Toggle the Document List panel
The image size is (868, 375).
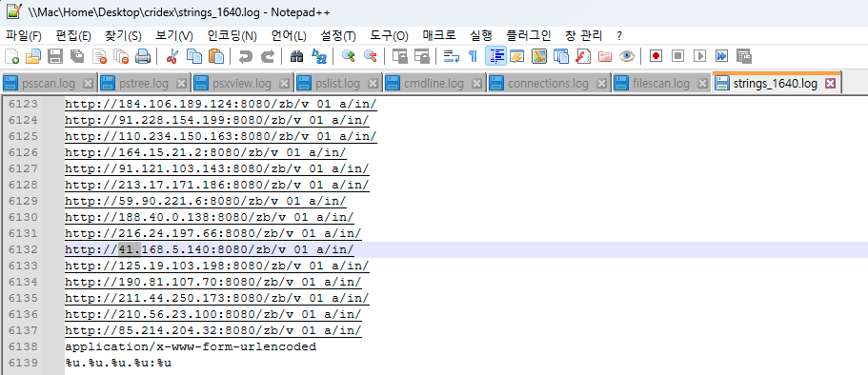coord(561,56)
